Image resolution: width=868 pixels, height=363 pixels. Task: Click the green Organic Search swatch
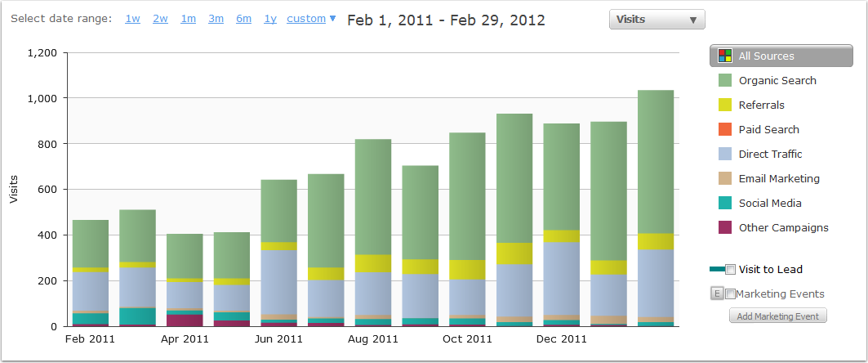pos(724,81)
